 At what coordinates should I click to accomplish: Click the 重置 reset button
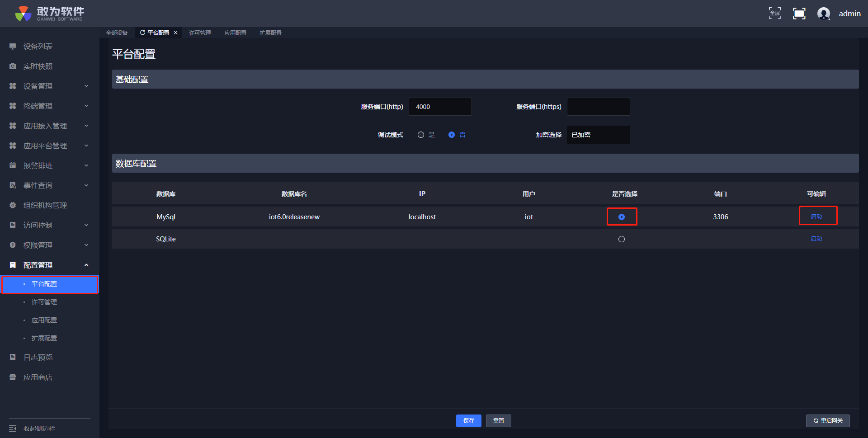coord(499,421)
